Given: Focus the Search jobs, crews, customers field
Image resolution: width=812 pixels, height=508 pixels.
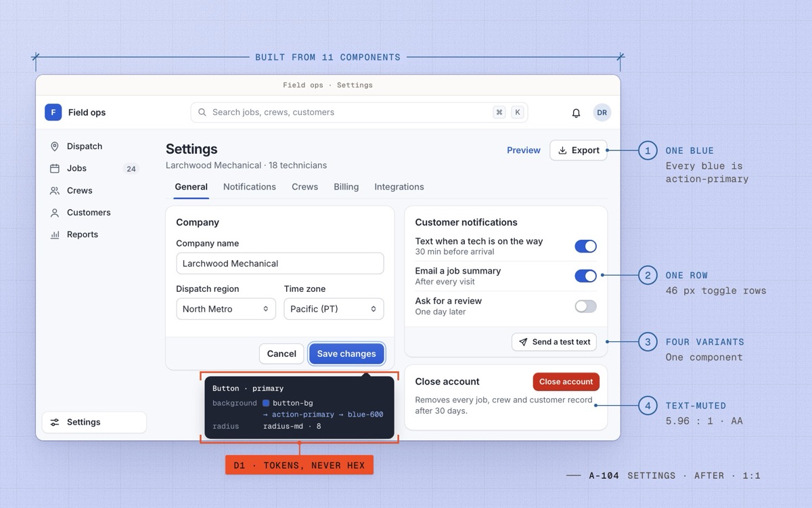Looking at the screenshot, I should click(x=359, y=112).
